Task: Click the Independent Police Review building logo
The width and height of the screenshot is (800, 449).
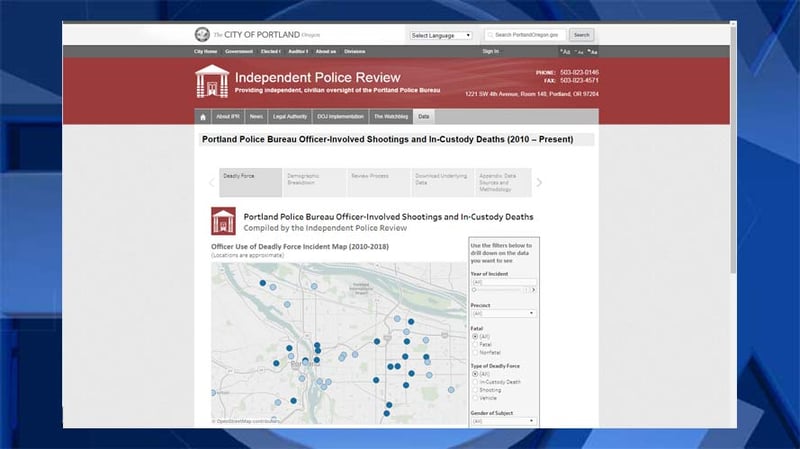Action: click(212, 81)
